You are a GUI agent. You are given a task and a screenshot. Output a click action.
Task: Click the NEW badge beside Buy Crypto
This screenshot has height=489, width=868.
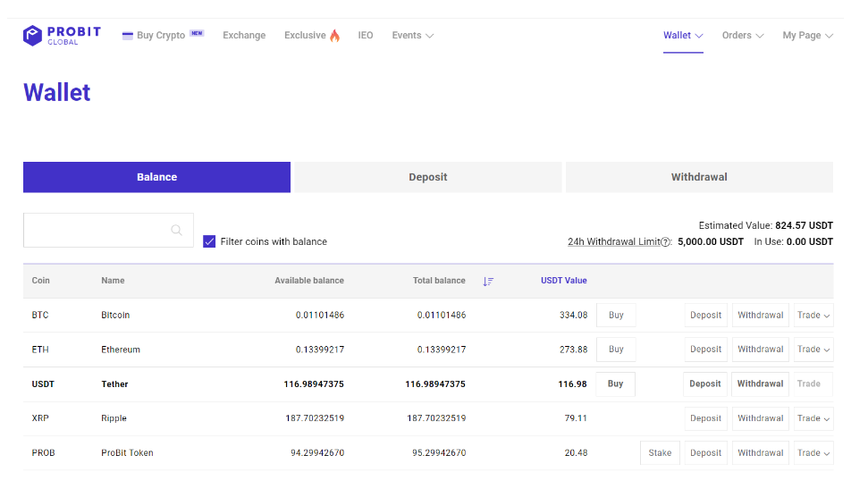(197, 33)
